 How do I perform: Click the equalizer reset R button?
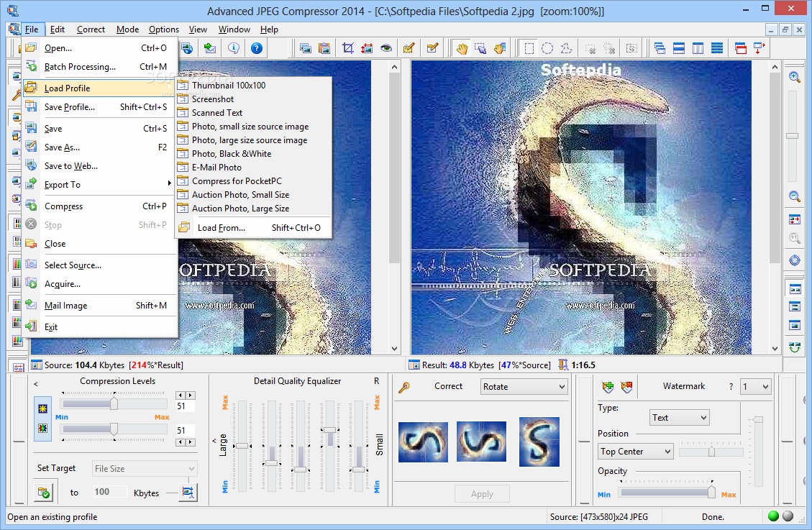pyautogui.click(x=376, y=381)
